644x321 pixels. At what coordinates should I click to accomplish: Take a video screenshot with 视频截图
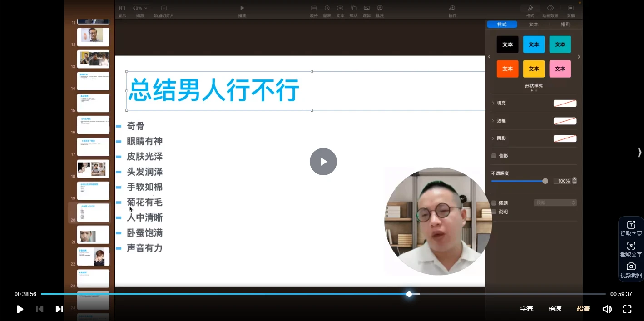coord(631,270)
